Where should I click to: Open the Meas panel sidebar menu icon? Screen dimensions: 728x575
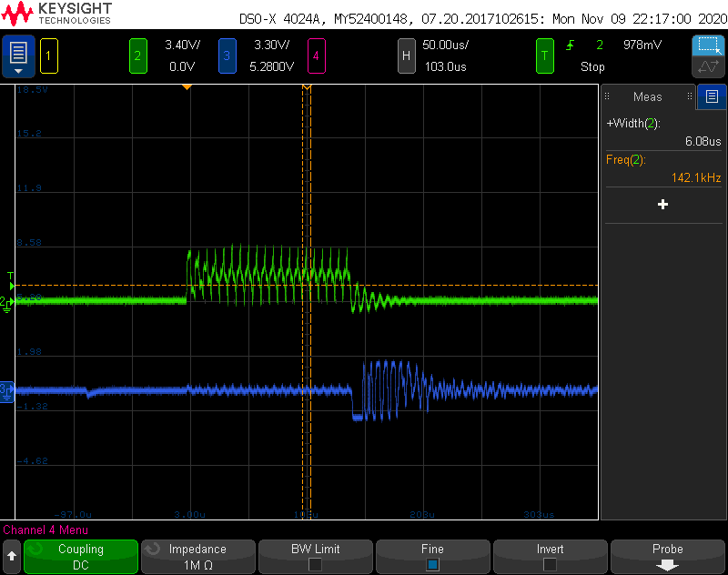click(x=711, y=96)
